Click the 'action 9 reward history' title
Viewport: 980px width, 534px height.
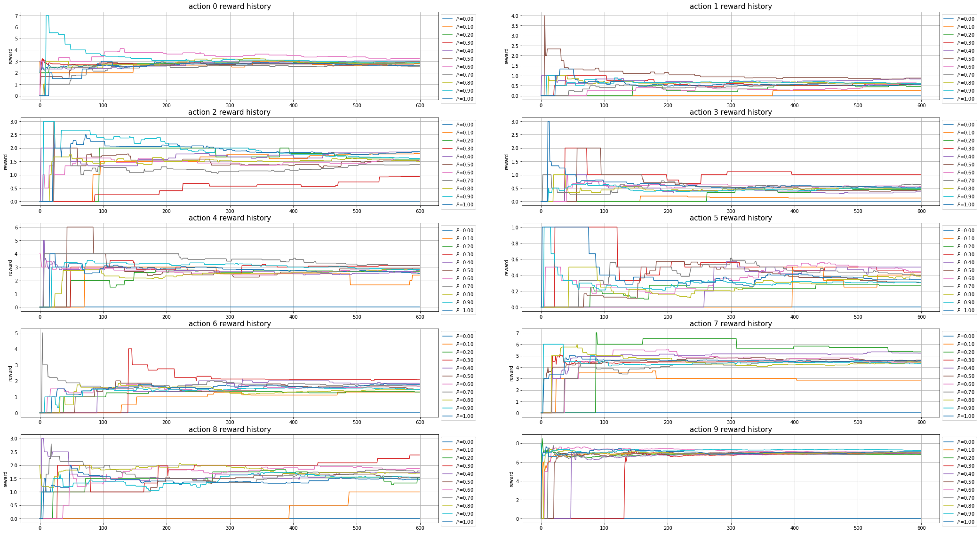[730, 430]
